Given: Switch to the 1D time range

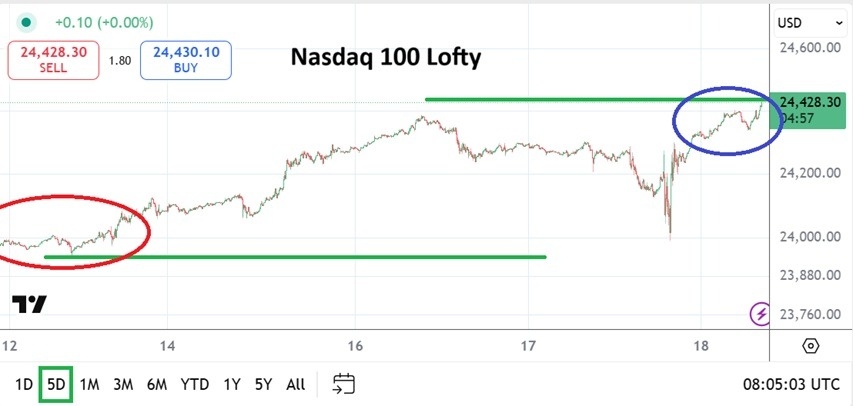Looking at the screenshot, I should (24, 384).
